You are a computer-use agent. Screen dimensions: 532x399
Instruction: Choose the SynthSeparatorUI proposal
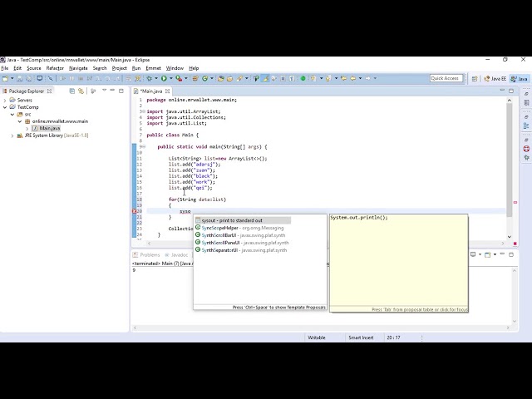(x=243, y=250)
